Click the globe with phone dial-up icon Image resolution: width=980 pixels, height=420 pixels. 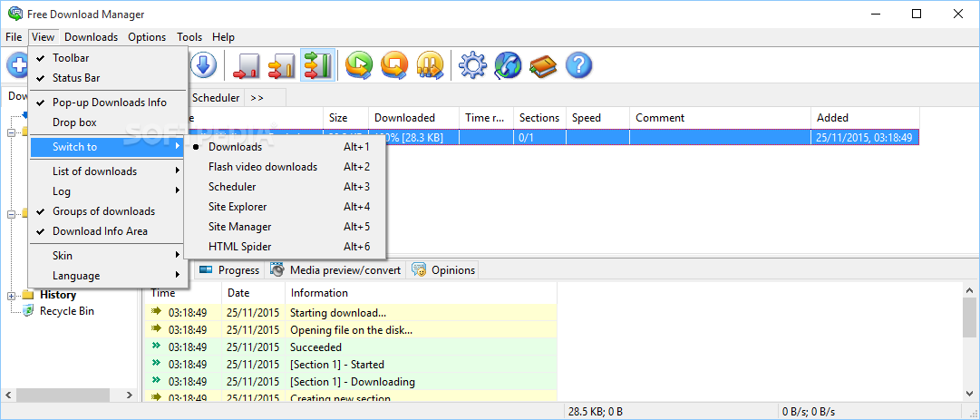point(508,65)
